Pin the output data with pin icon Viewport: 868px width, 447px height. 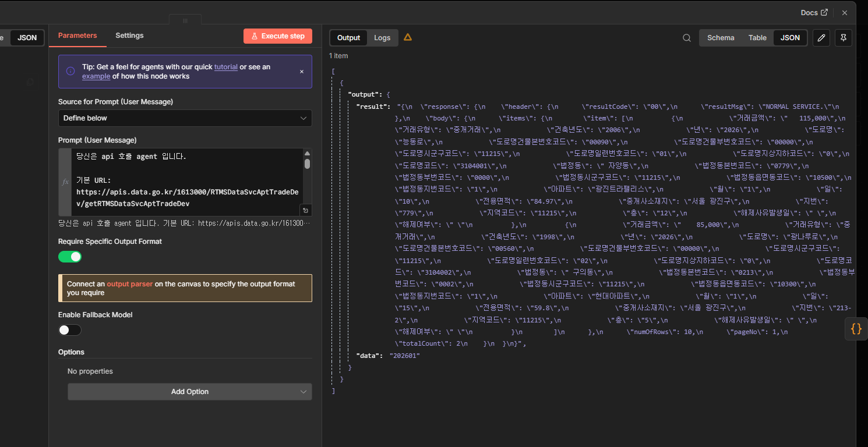pos(843,38)
